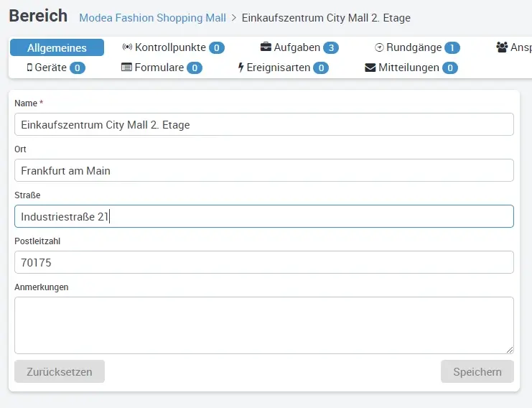Click the Ereignisarten lightning bolt icon
Screen dimensions: 532x408
[x=241, y=68]
